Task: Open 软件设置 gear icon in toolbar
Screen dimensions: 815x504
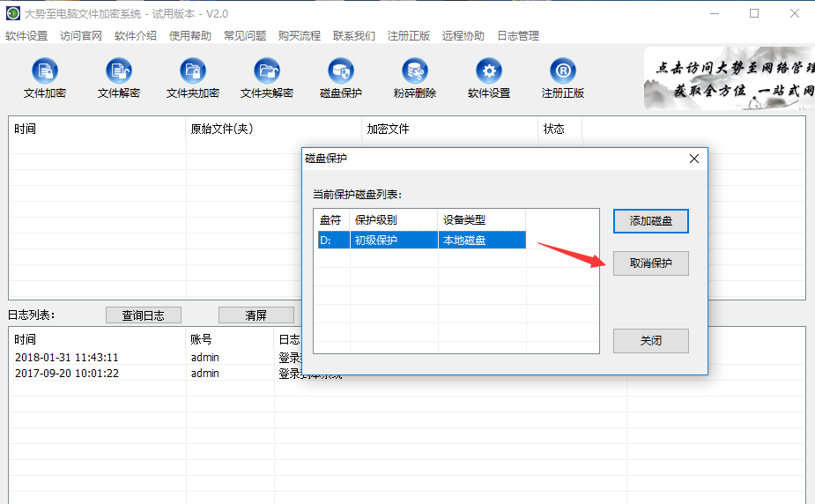Action: click(x=489, y=71)
